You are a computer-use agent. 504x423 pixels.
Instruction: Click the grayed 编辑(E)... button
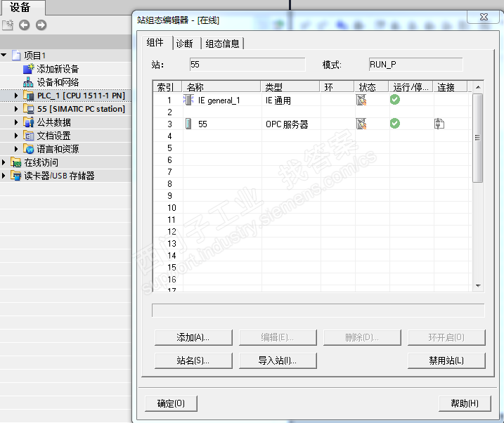[x=278, y=337]
